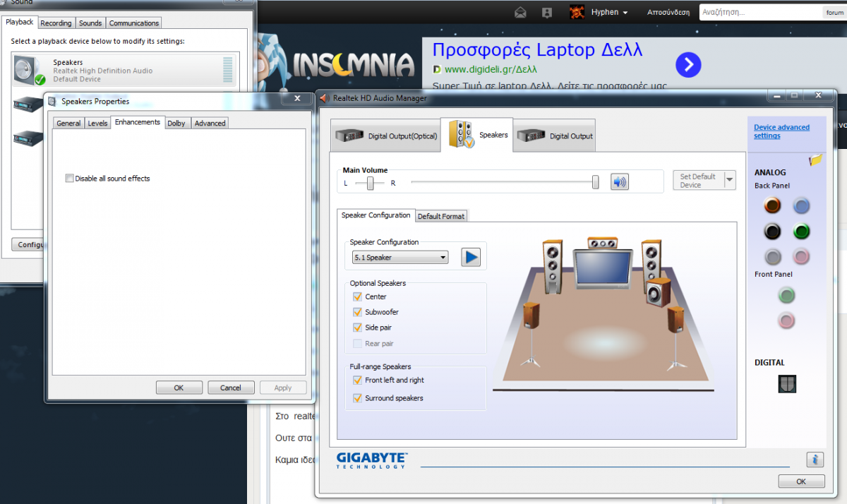Toggle Surround speakers full-range checkbox
This screenshot has height=504, width=847.
click(357, 398)
